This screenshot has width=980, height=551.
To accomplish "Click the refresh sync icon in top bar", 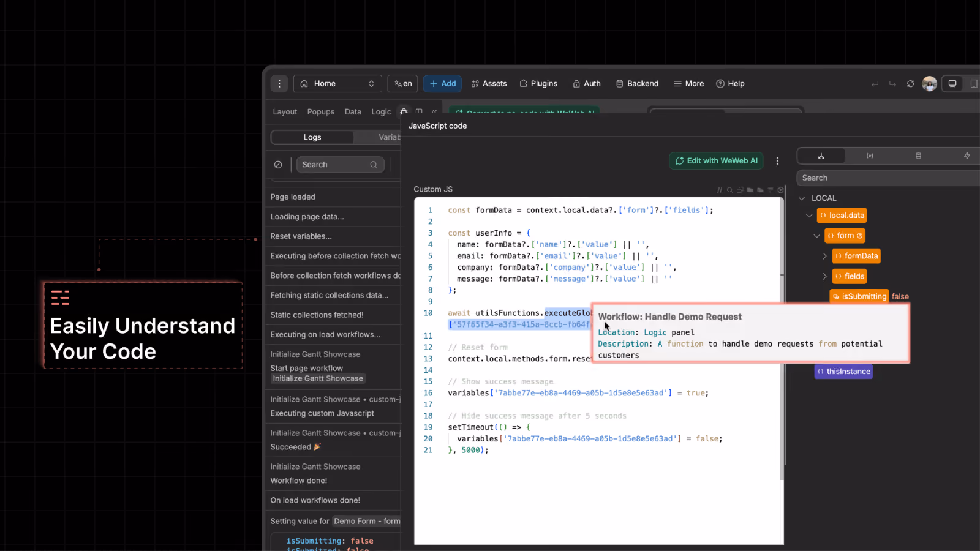I will (x=910, y=84).
